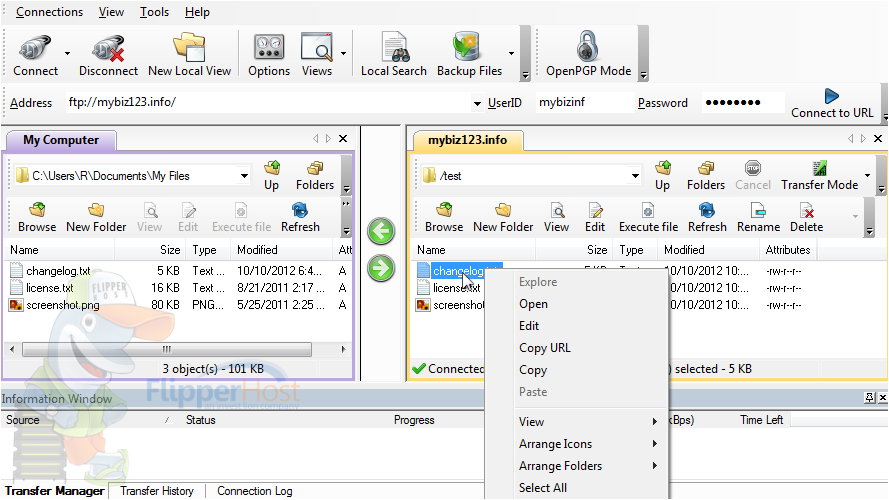Switch to the Transfer History tab
The height and width of the screenshot is (500, 889).
click(156, 491)
